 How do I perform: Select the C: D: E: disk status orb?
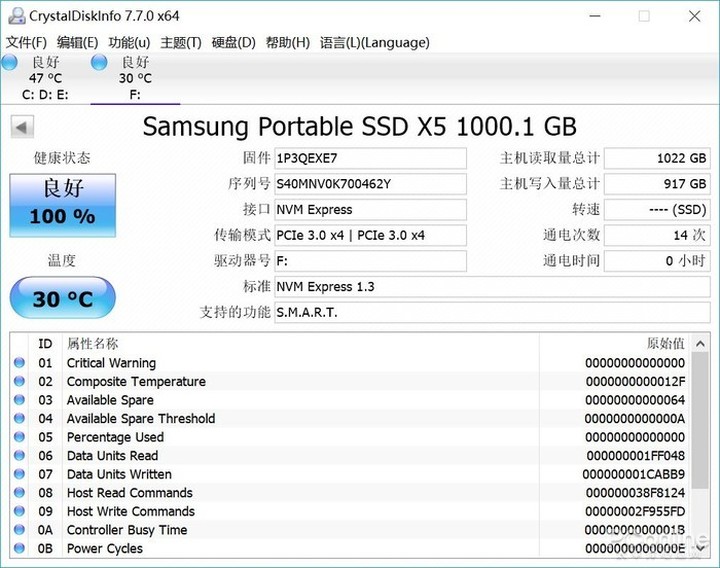click(9, 63)
